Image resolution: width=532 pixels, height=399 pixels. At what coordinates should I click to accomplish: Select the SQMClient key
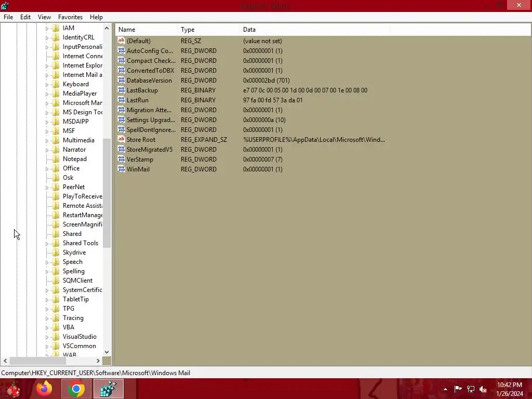tap(77, 281)
